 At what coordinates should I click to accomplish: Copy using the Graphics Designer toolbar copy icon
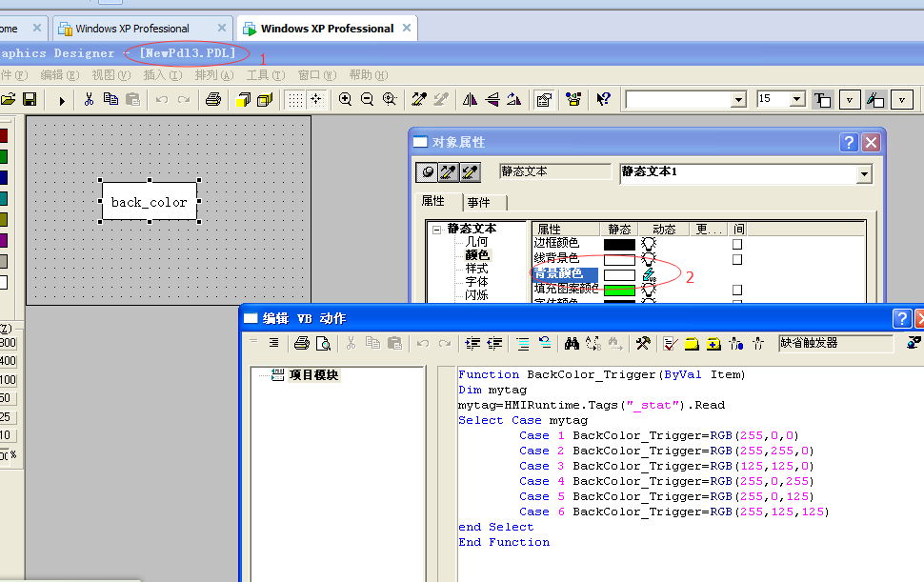[x=110, y=99]
